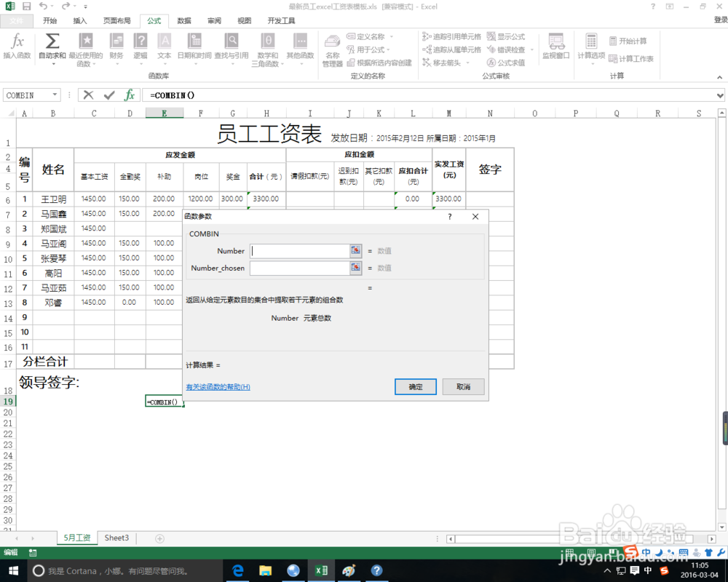Open the AutoSum (自动求和) tool
The image size is (728, 582).
[x=51, y=44]
